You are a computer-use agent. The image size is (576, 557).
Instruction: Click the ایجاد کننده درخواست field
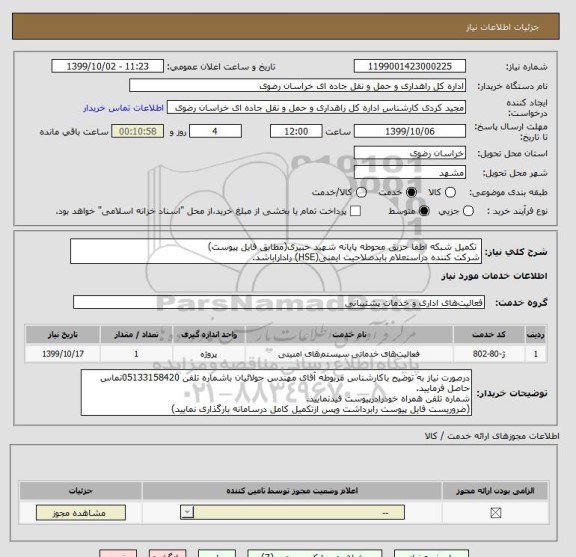click(x=316, y=108)
